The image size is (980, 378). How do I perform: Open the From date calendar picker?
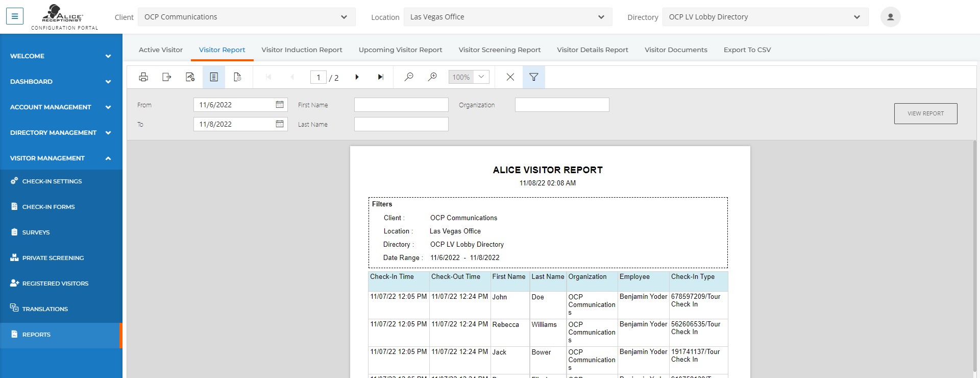(280, 104)
